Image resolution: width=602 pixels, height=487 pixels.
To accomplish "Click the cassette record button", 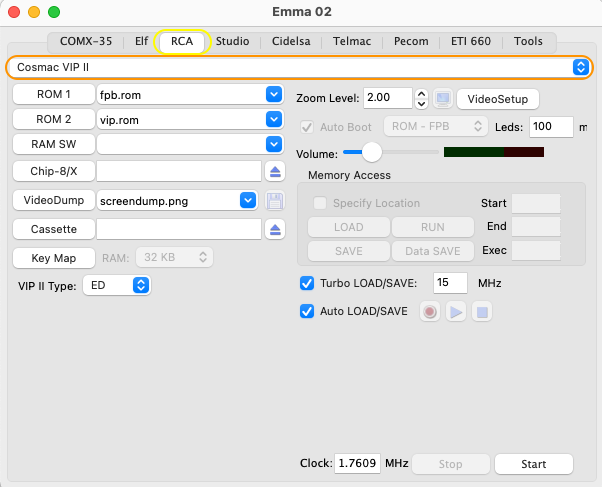I will click(430, 311).
